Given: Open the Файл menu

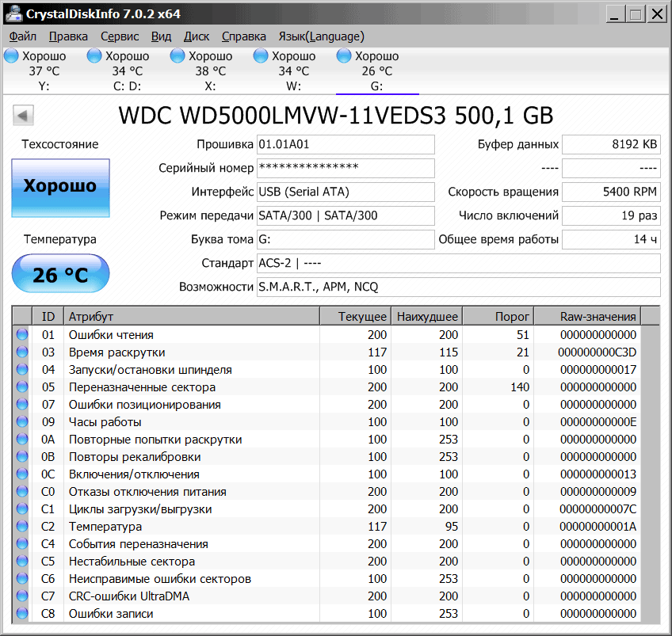Looking at the screenshot, I should point(23,36).
